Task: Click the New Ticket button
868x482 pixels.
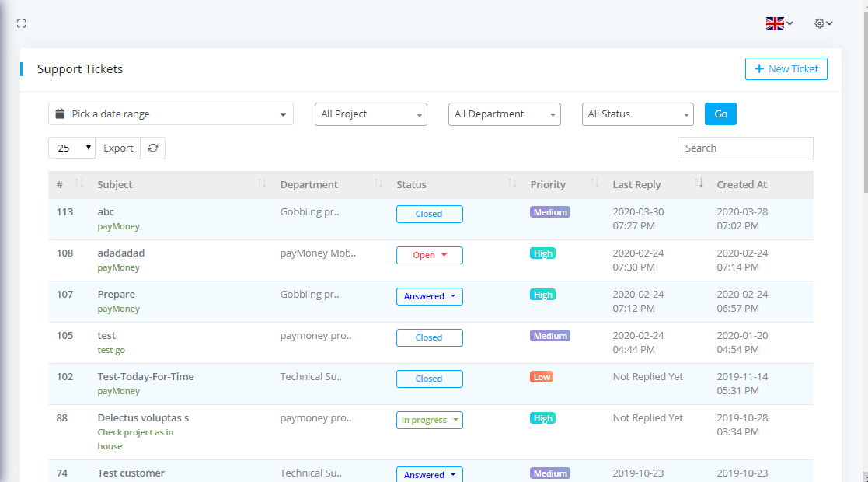Action: tap(786, 69)
